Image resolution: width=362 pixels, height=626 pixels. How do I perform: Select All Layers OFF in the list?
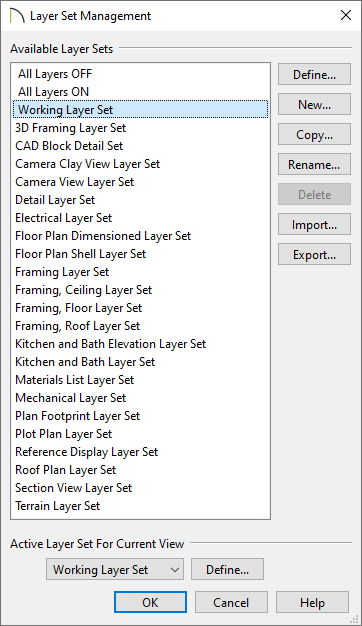[x=140, y=74]
